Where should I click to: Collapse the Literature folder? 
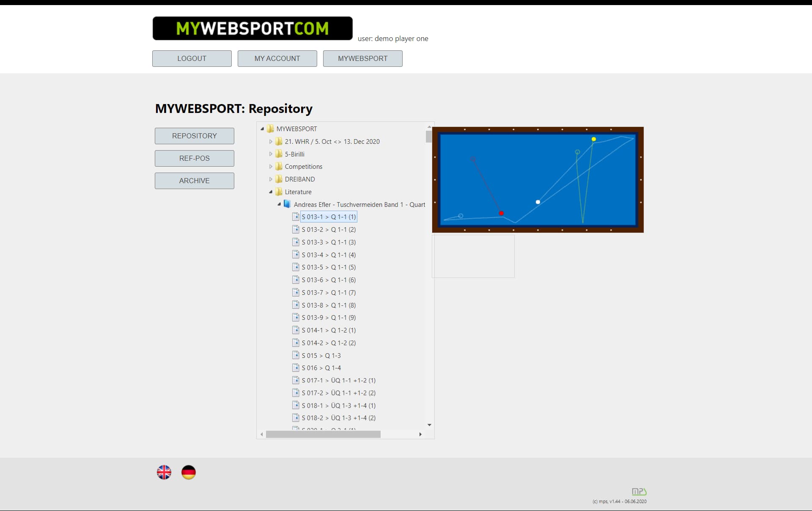271,192
